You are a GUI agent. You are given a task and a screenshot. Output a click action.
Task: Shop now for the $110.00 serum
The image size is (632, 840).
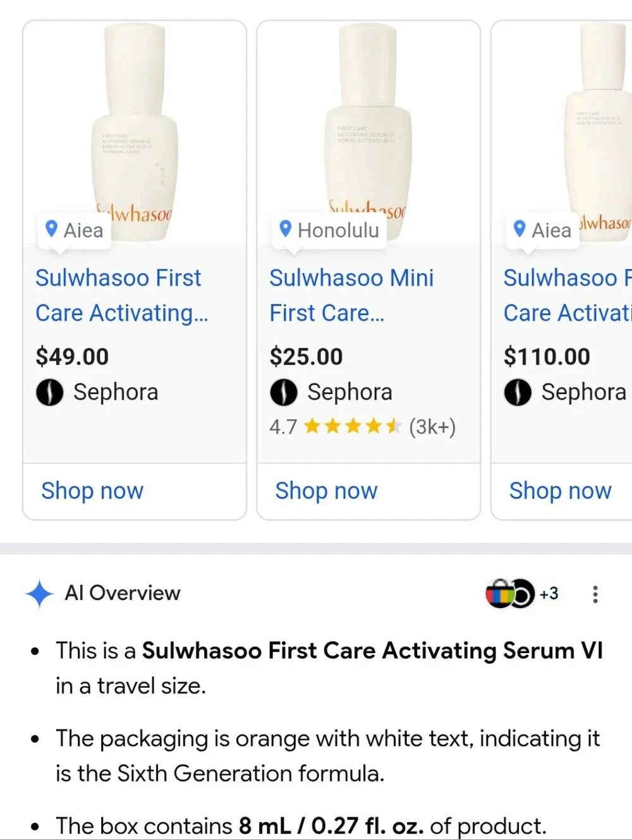click(x=561, y=491)
